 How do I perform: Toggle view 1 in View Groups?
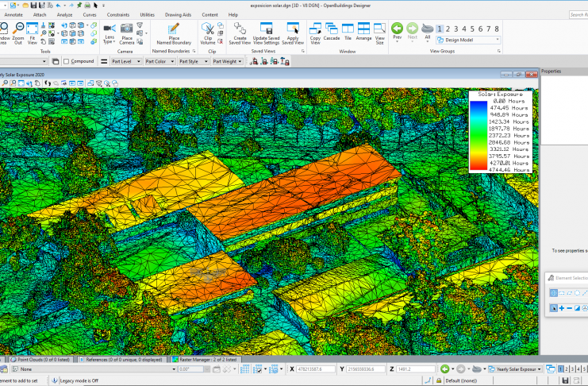tap(438, 29)
